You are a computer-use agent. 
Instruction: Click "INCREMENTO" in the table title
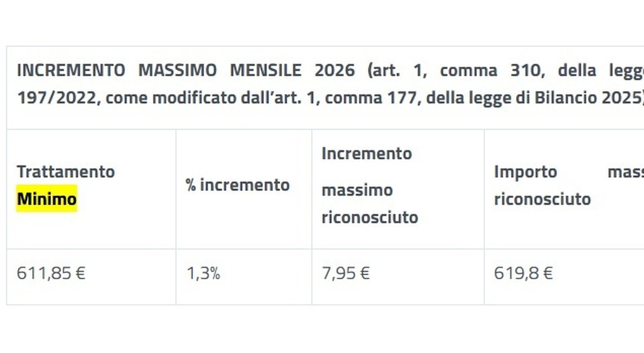pos(71,70)
